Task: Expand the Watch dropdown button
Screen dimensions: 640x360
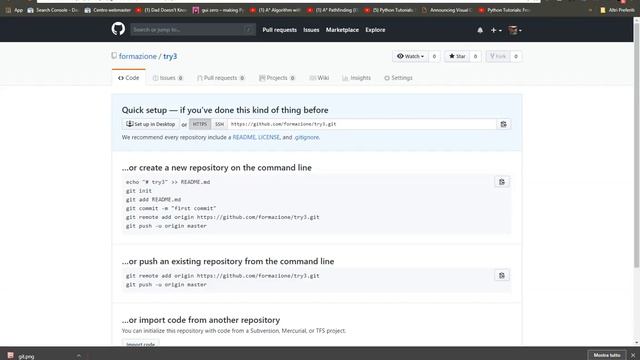Action: [410, 56]
